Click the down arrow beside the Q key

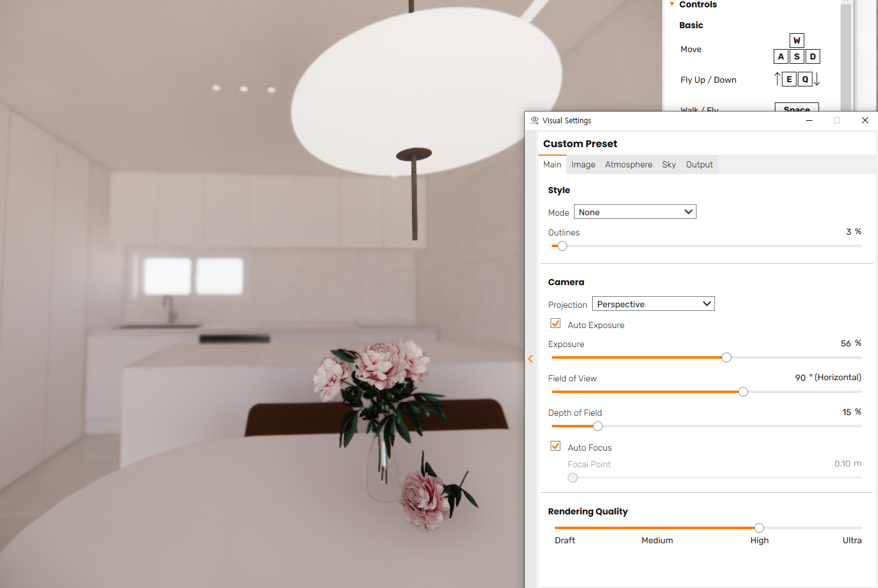817,79
